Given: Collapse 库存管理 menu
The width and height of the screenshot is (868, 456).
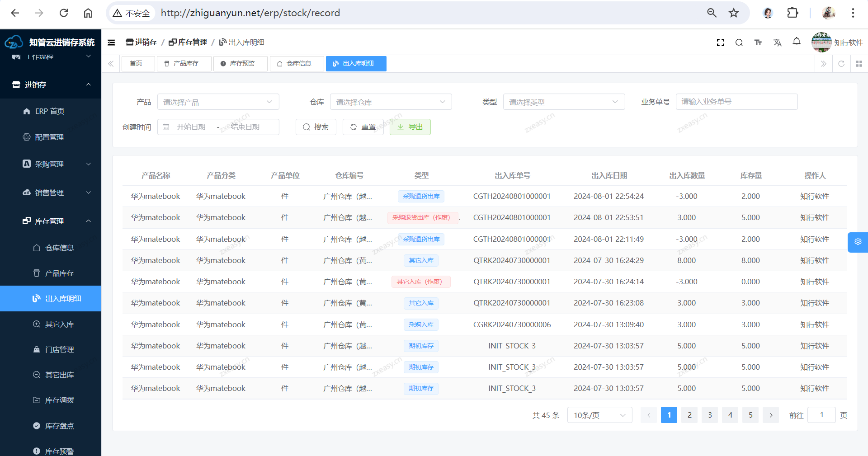Looking at the screenshot, I should [51, 221].
